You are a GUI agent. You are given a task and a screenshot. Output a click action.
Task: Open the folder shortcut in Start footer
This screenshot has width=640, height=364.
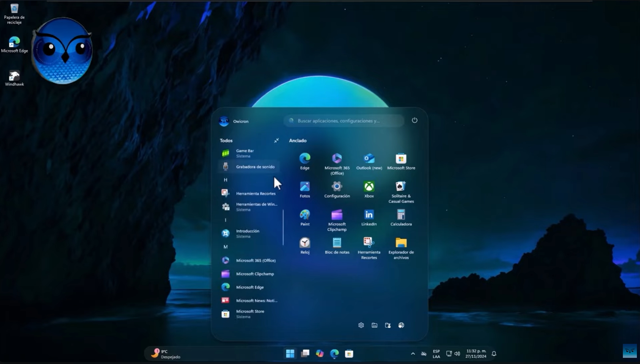point(374,325)
